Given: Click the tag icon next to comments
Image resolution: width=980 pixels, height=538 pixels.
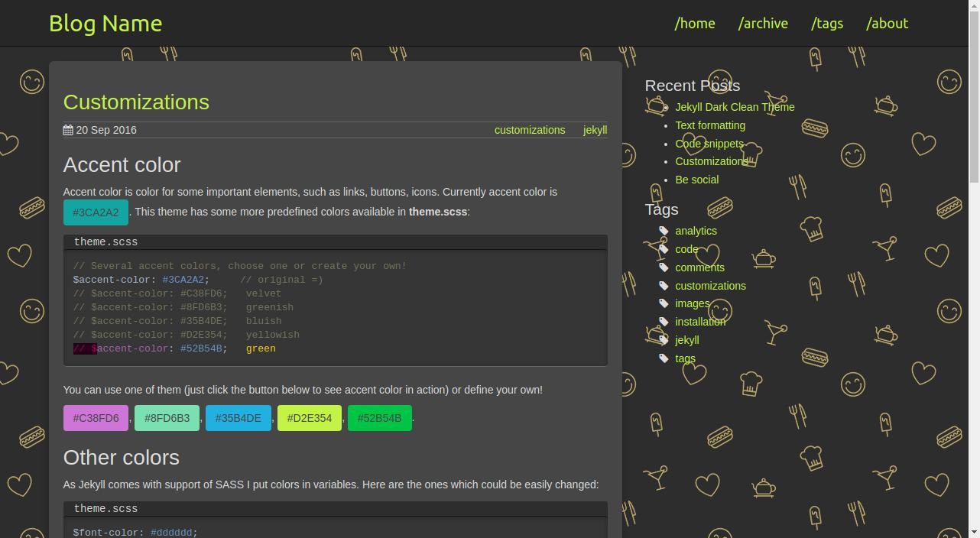Looking at the screenshot, I should coord(664,267).
